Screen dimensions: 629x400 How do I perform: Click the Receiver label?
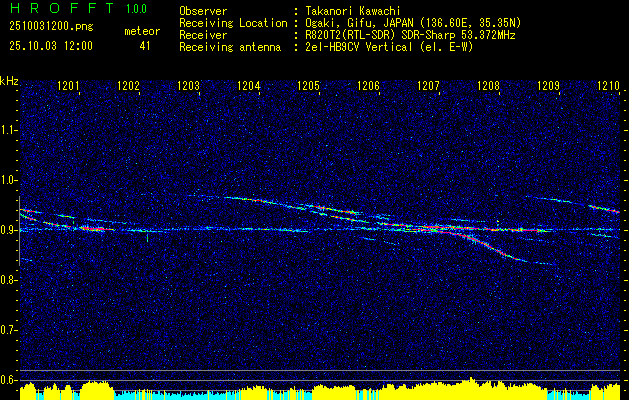(x=203, y=35)
